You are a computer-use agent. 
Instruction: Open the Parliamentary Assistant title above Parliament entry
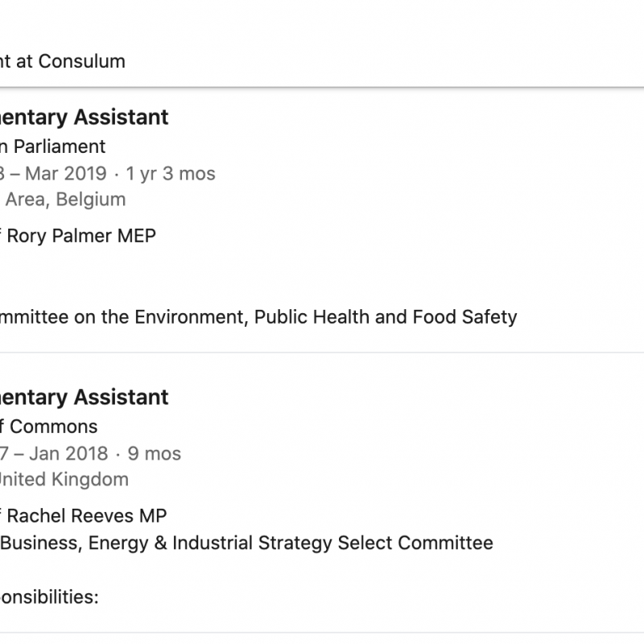pos(84,118)
